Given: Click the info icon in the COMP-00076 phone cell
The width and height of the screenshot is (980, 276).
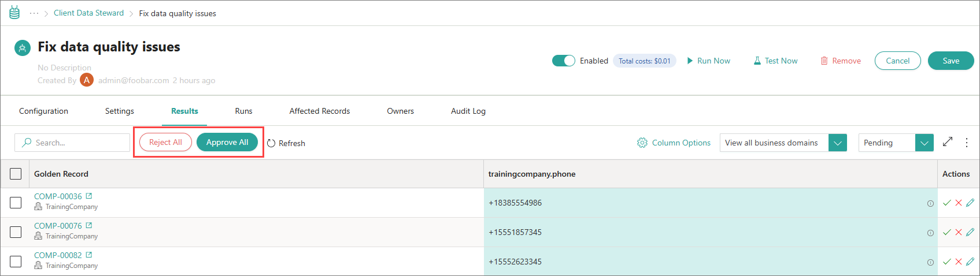Looking at the screenshot, I should tap(930, 233).
